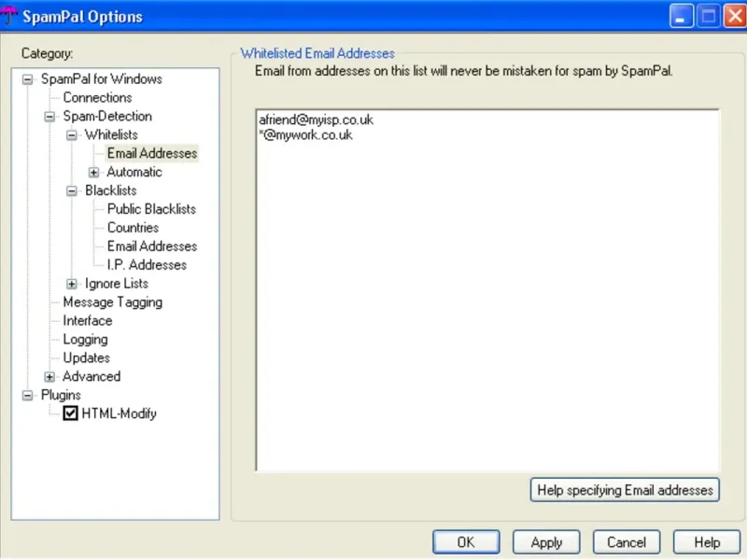Open the Logging settings
747x560 pixels.
point(86,340)
